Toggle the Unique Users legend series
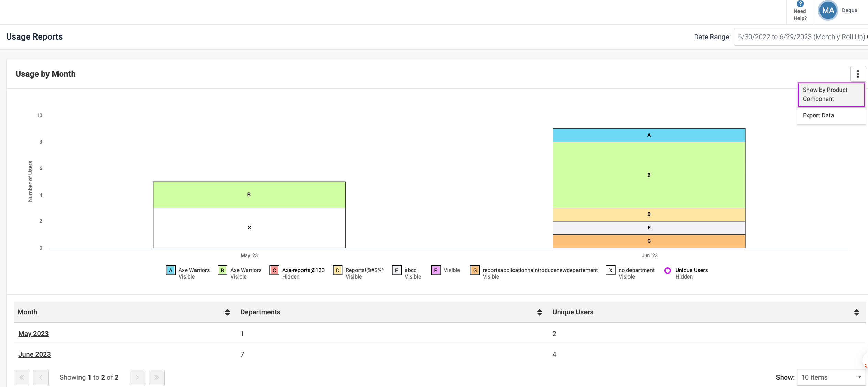 click(x=668, y=271)
